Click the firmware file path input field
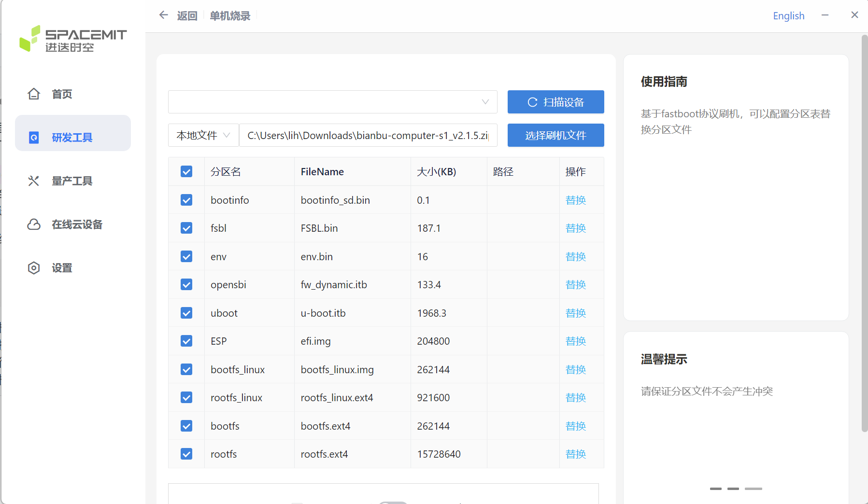 (x=368, y=135)
